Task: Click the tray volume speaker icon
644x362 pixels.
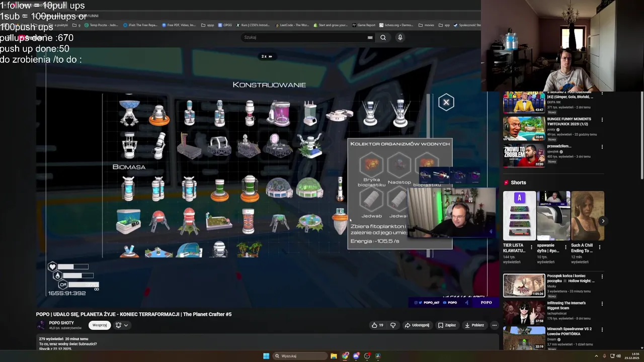Action: pos(618,356)
